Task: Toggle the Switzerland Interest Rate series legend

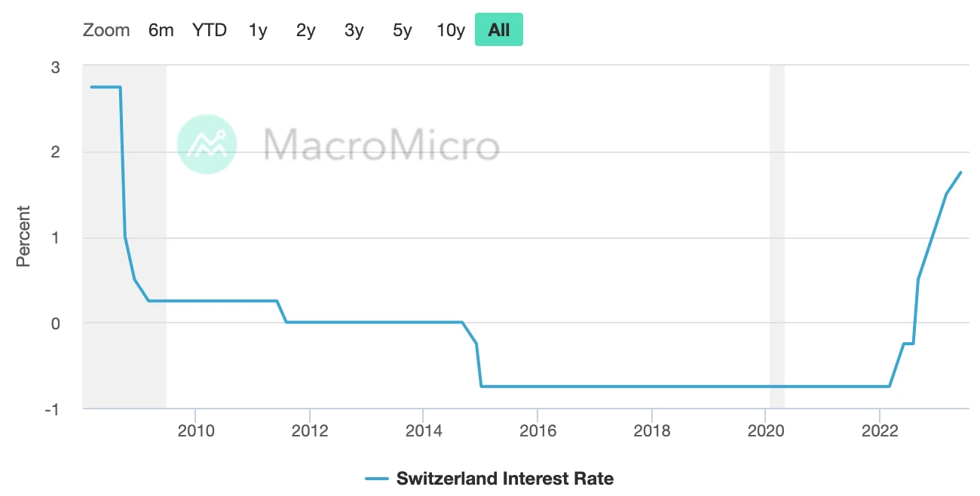Action: [x=504, y=479]
